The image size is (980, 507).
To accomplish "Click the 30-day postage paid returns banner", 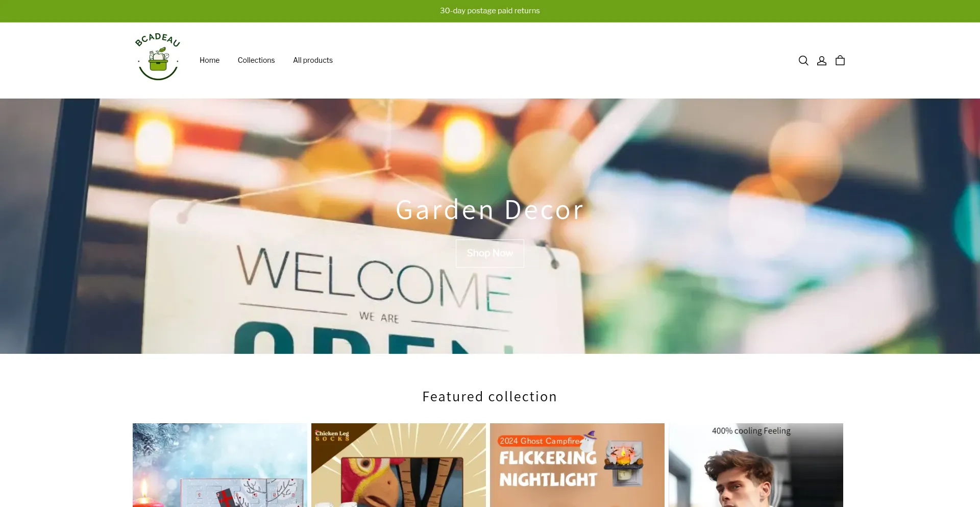I will pyautogui.click(x=490, y=11).
